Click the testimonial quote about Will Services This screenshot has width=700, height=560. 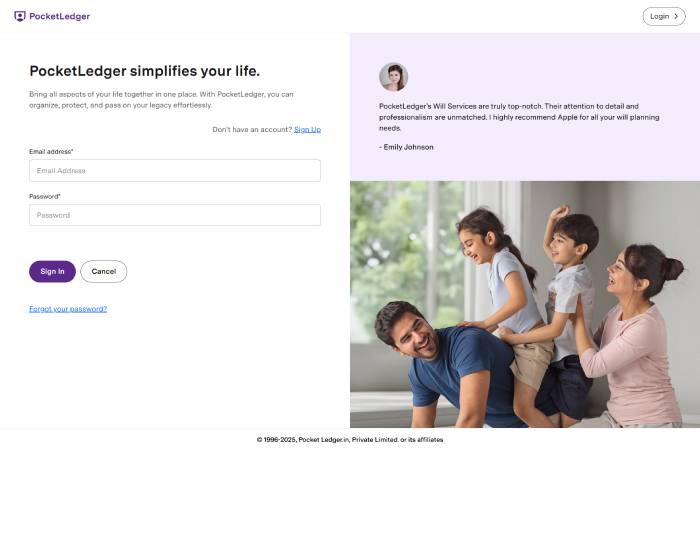(519, 117)
